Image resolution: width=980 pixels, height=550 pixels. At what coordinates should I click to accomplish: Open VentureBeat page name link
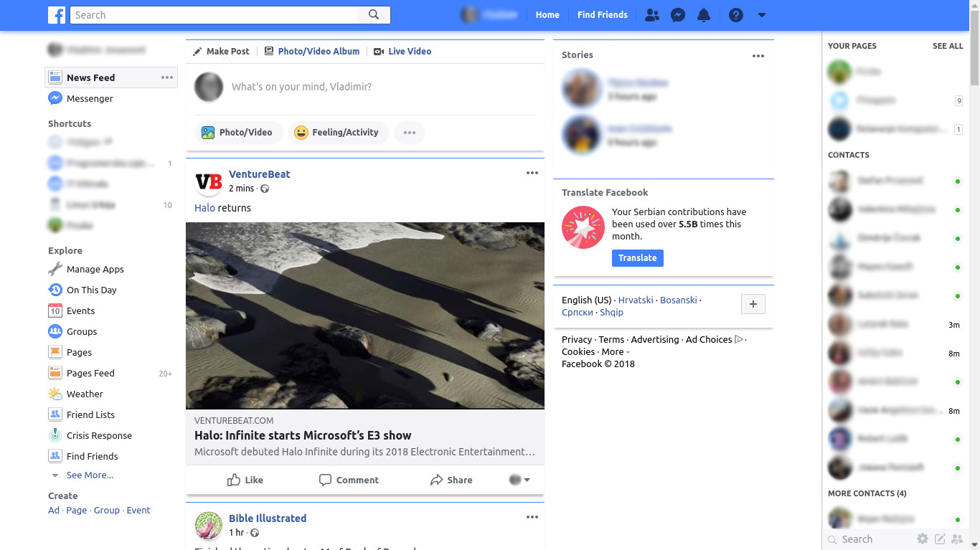click(260, 174)
